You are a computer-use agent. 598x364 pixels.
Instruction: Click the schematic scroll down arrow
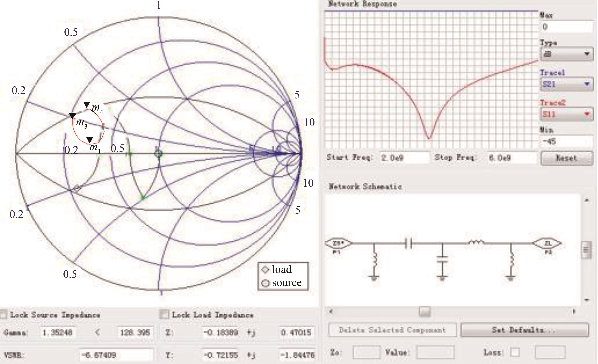587,300
